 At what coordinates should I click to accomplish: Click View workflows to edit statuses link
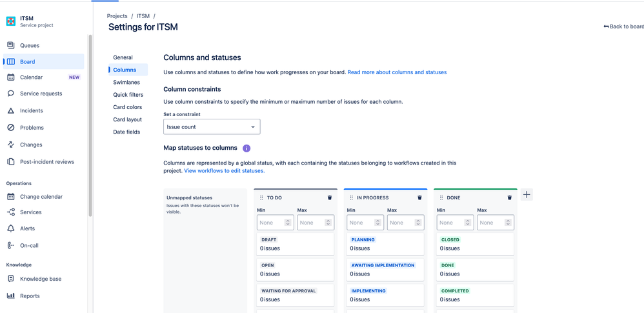[x=225, y=170]
